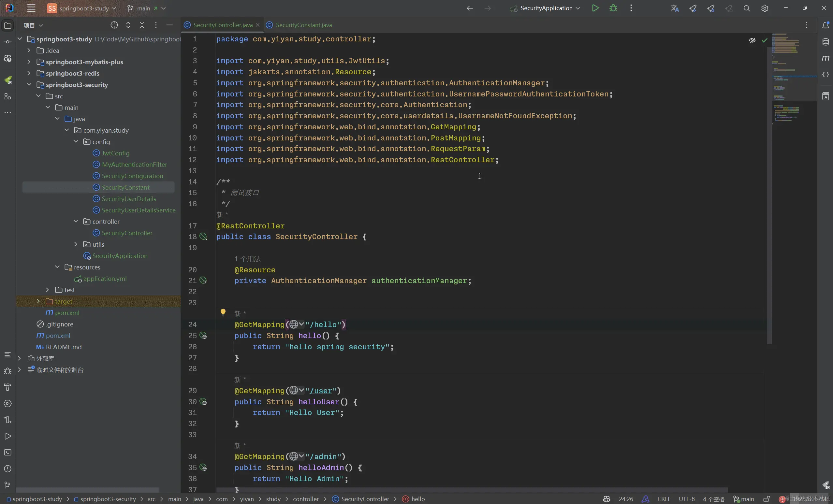
Task: Click the gutter lightbulb near line 24
Action: (223, 312)
